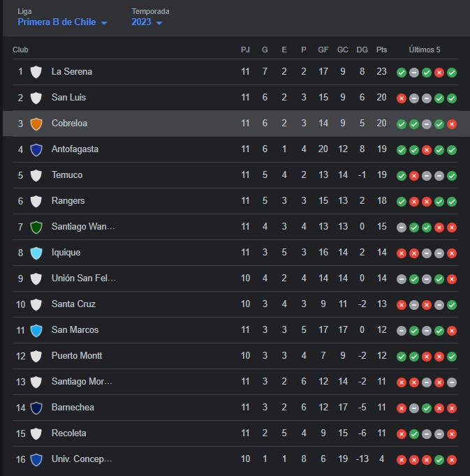Open the Rangers team link
The image size is (470, 476).
[x=68, y=201]
